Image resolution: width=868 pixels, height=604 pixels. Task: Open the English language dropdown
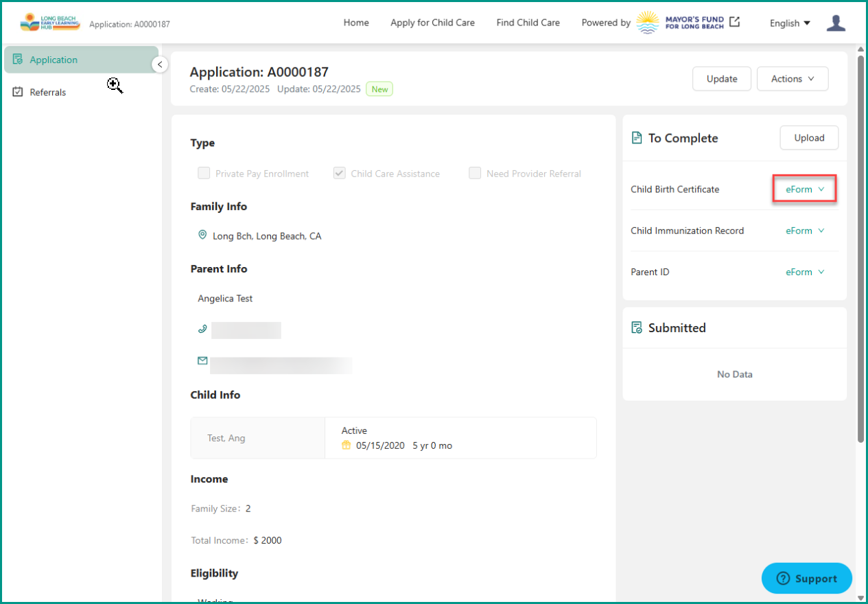point(790,23)
